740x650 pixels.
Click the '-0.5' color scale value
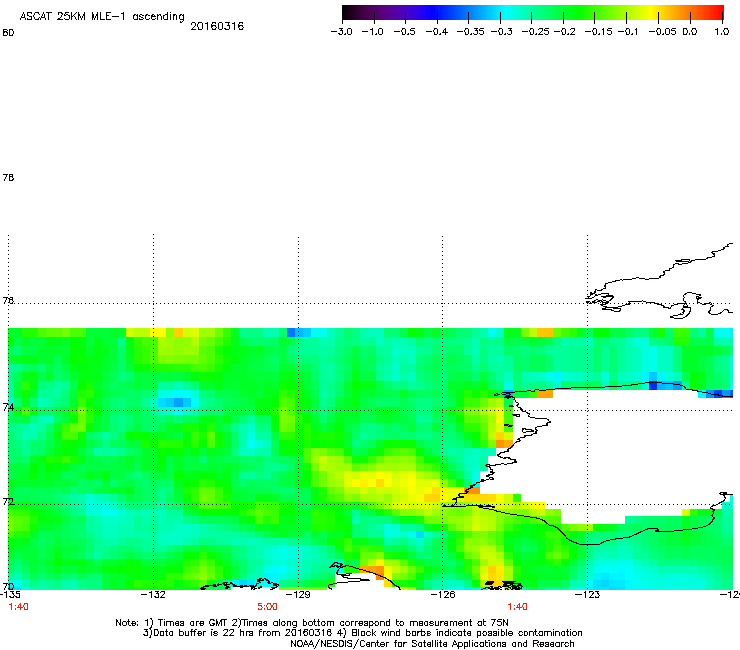[x=404, y=32]
